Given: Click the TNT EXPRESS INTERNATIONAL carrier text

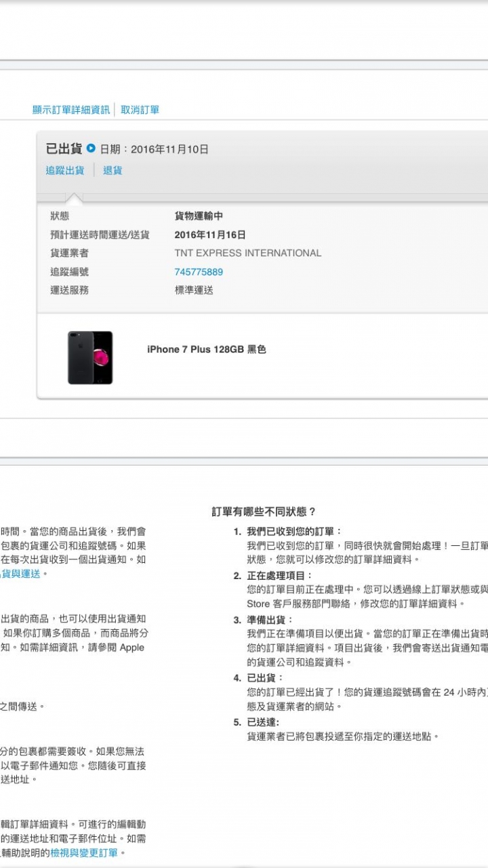Looking at the screenshot, I should pos(248,253).
